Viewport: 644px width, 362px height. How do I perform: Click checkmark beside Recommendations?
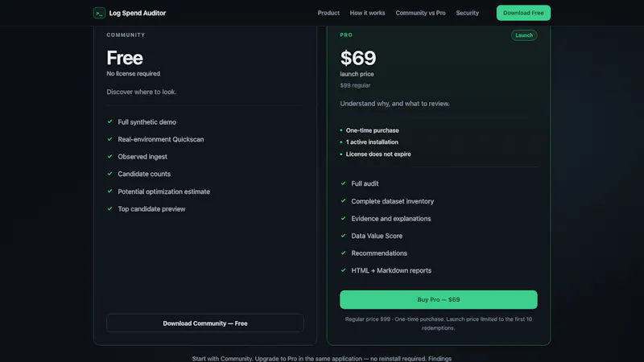(344, 253)
